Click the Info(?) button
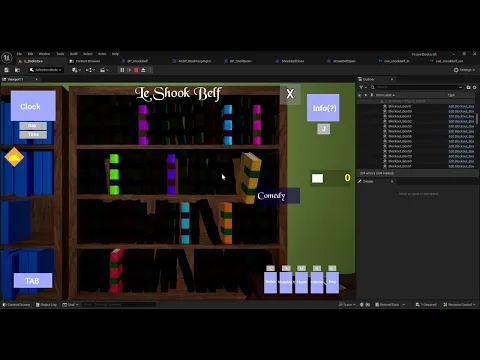Screen dimensions: 480x360 click(x=323, y=108)
